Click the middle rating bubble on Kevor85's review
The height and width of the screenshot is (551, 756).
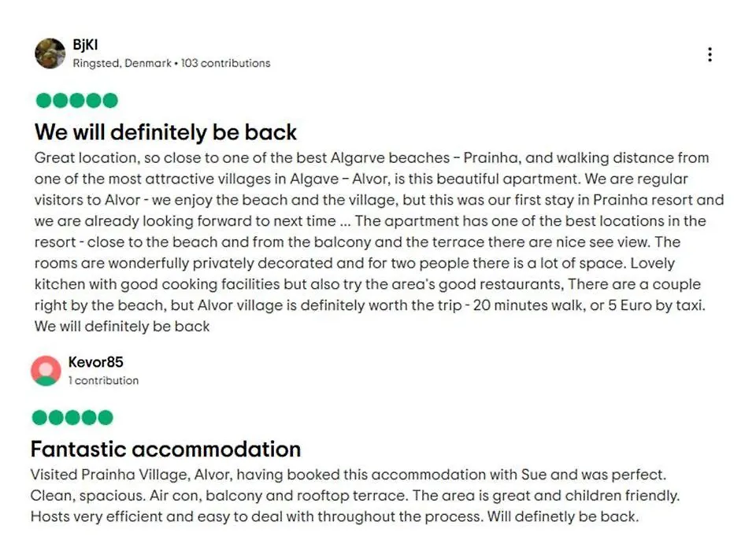[72, 417]
